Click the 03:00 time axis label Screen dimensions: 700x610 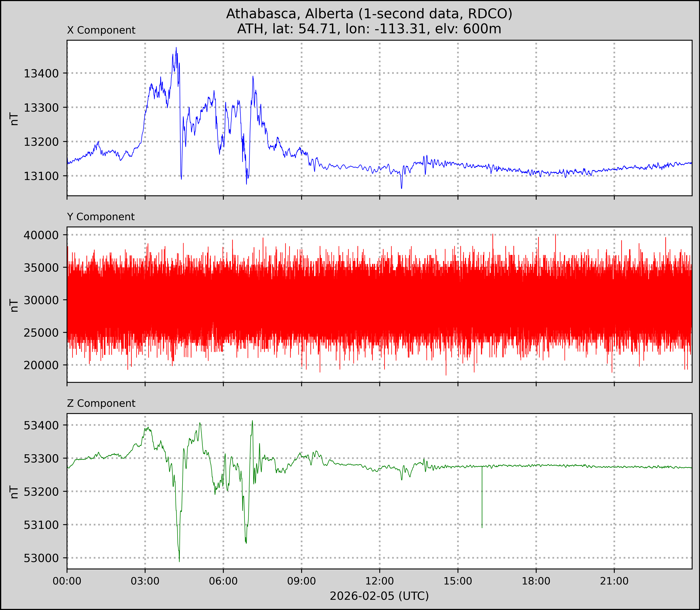tap(145, 581)
